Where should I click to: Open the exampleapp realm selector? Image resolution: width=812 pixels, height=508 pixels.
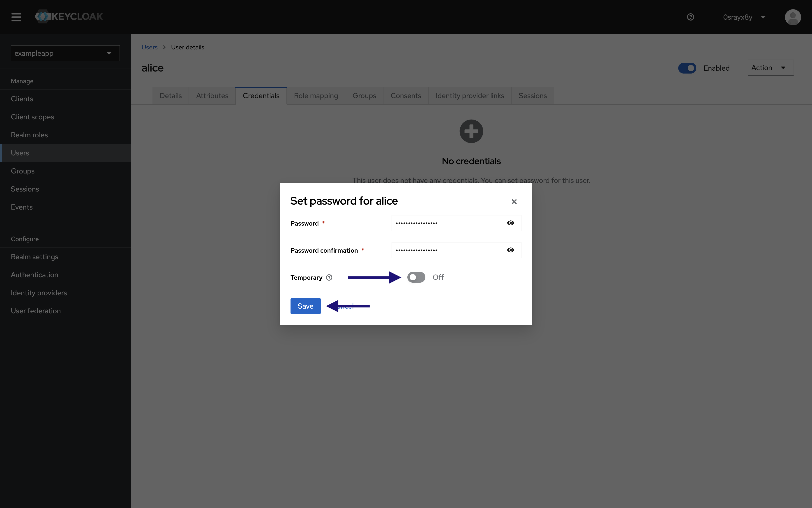[x=65, y=53]
